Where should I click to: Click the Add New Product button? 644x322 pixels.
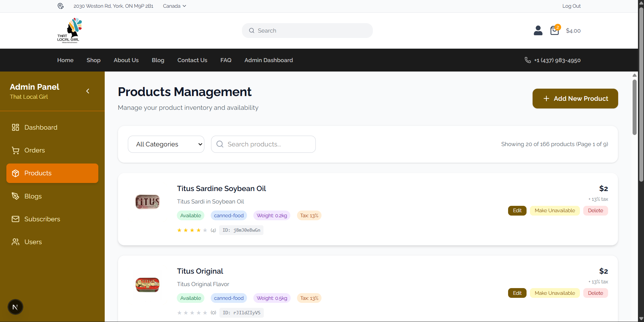[x=575, y=98]
